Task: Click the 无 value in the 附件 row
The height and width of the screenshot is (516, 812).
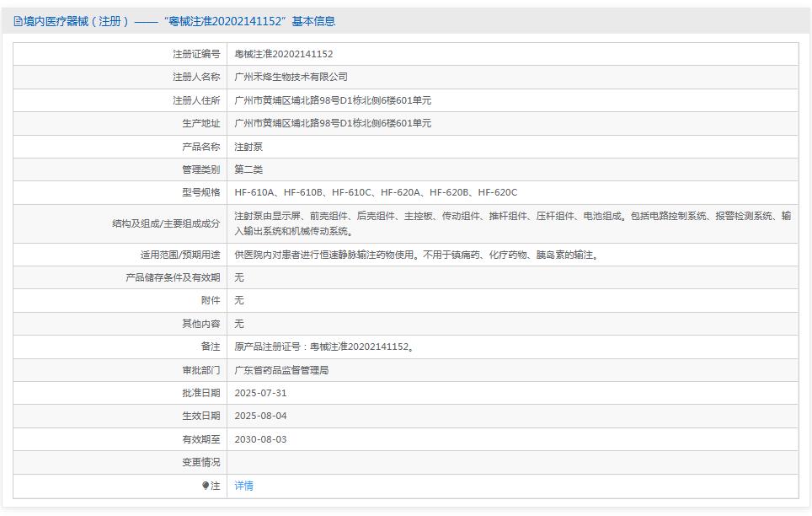Action: [x=238, y=300]
